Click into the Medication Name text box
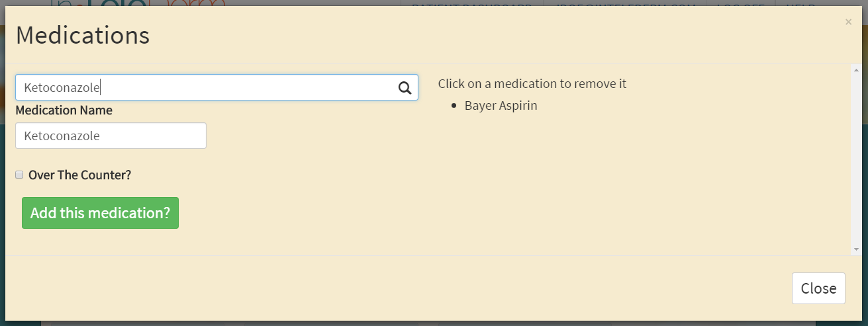 [x=111, y=136]
